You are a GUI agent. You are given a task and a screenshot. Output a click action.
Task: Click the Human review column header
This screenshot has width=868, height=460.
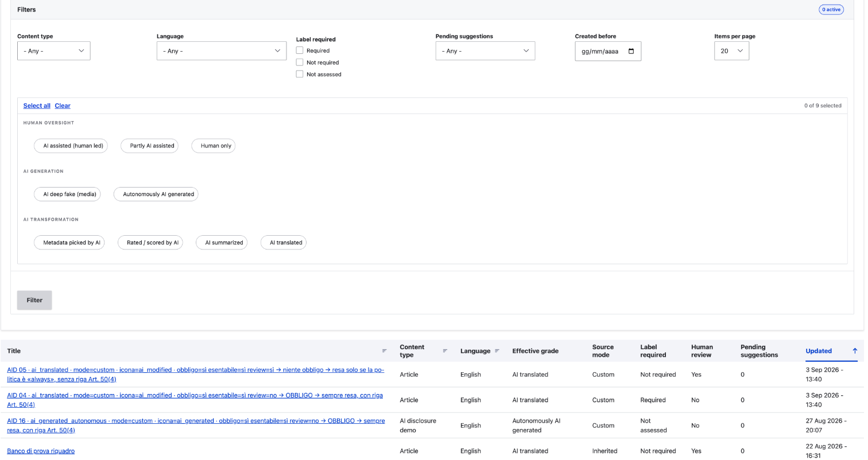click(702, 351)
